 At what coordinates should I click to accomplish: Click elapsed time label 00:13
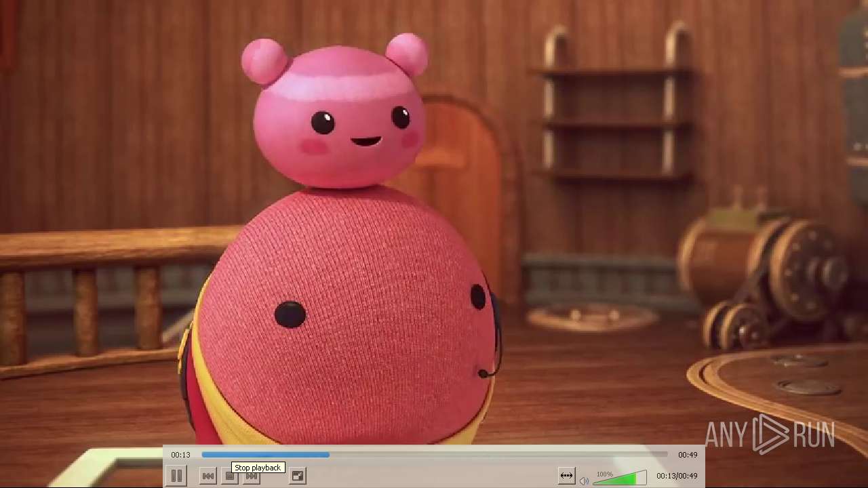click(180, 455)
